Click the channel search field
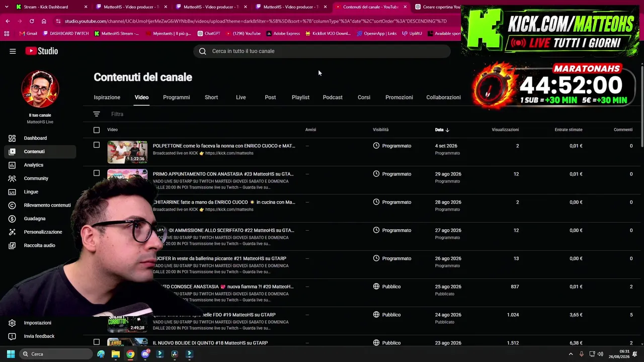Image resolution: width=644 pixels, height=362 pixels. tap(322, 51)
